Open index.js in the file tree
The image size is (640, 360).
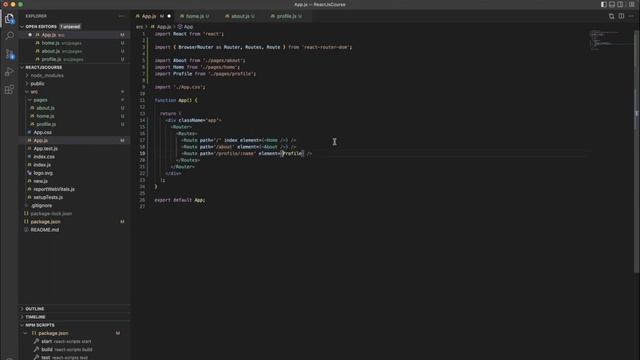point(75,165)
